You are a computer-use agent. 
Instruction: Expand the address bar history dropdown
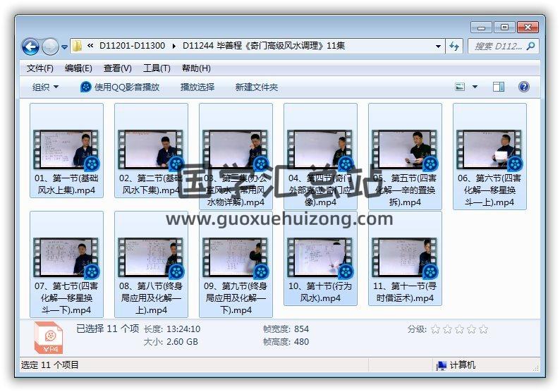(x=438, y=47)
